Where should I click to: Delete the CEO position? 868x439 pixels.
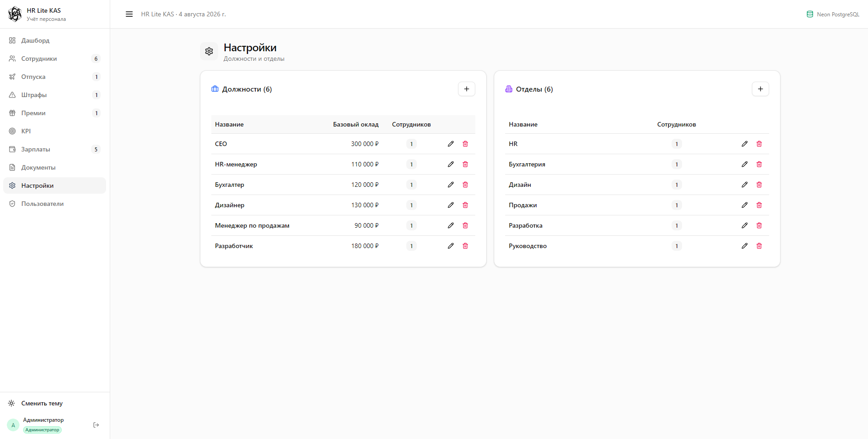pyautogui.click(x=465, y=144)
